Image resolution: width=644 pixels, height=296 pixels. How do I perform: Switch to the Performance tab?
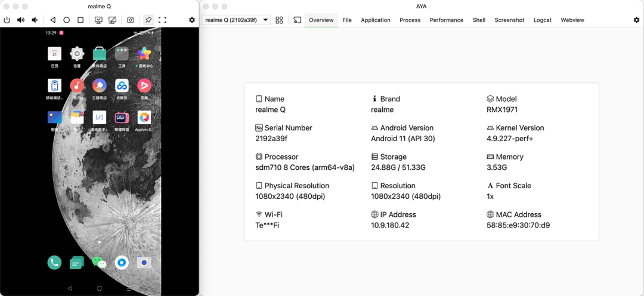click(x=447, y=20)
